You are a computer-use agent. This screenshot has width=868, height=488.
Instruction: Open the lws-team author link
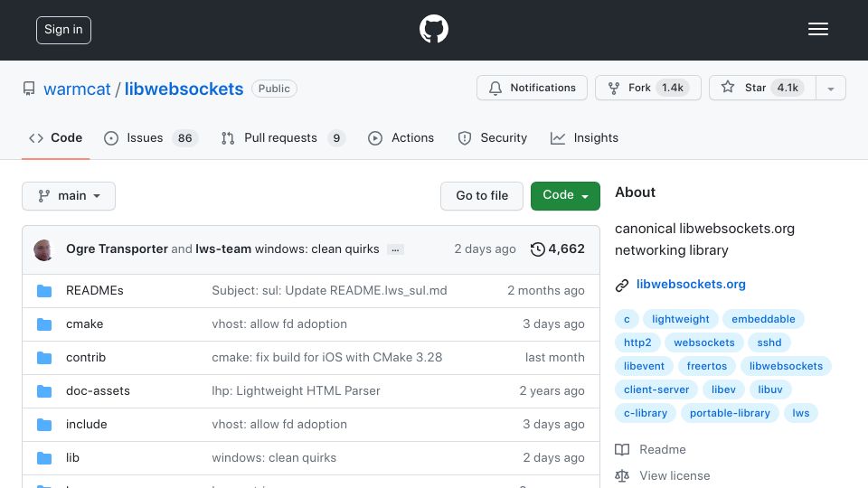223,249
